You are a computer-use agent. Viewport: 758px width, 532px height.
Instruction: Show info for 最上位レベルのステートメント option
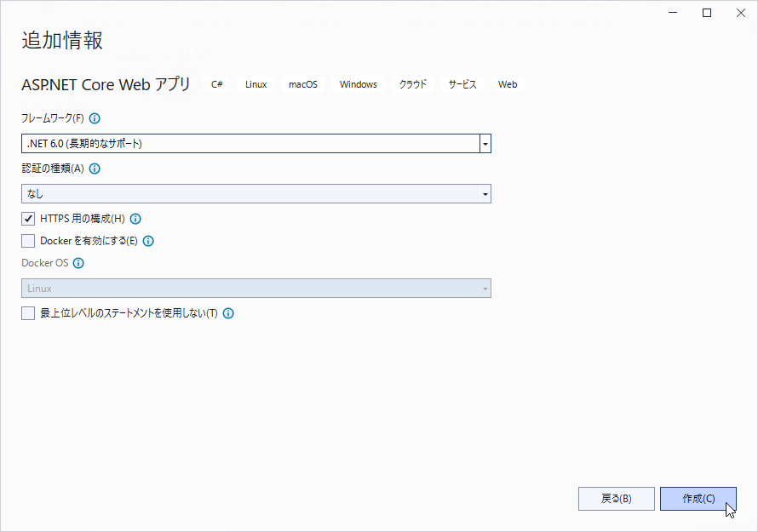tap(228, 313)
